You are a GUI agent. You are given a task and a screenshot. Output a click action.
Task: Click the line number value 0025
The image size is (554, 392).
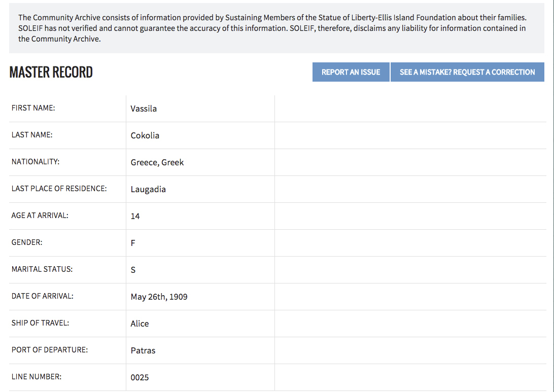tap(140, 377)
